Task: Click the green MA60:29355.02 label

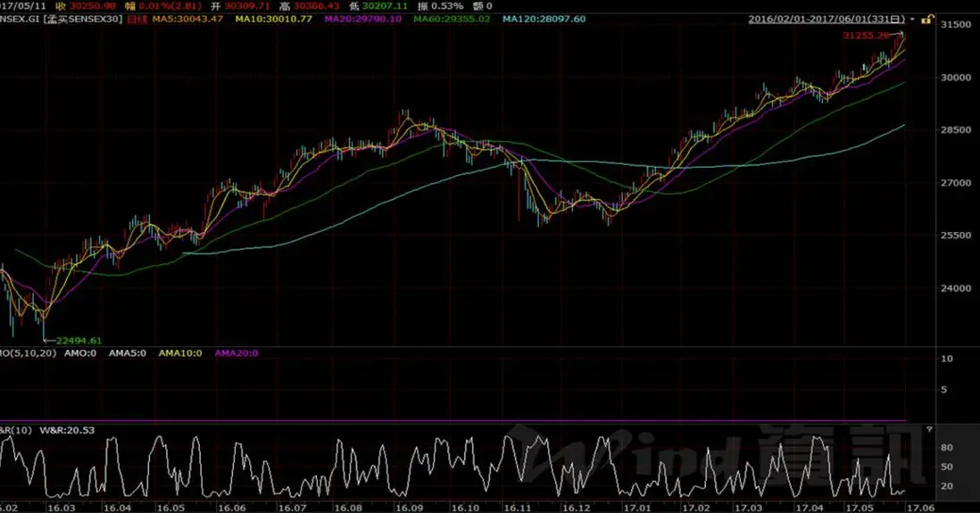Action: 452,19
